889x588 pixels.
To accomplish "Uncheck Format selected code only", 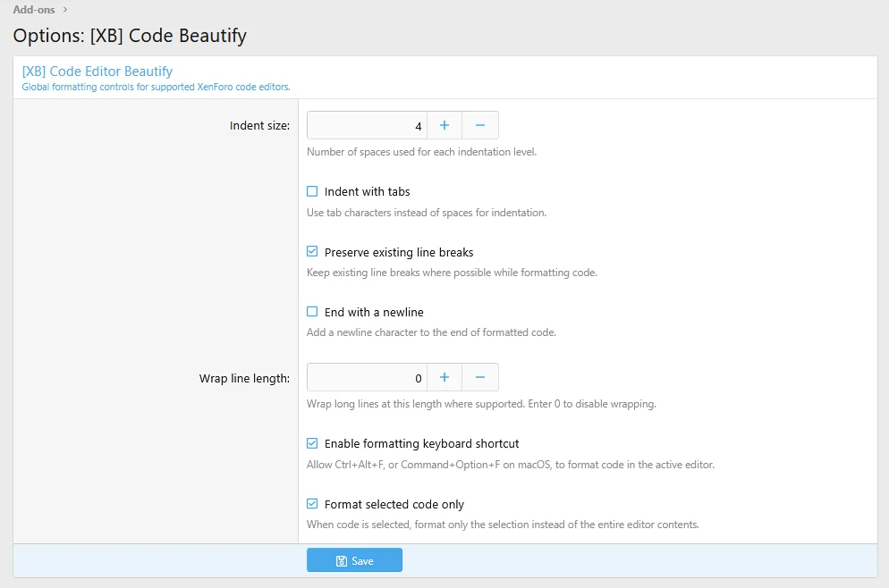I will tap(312, 504).
